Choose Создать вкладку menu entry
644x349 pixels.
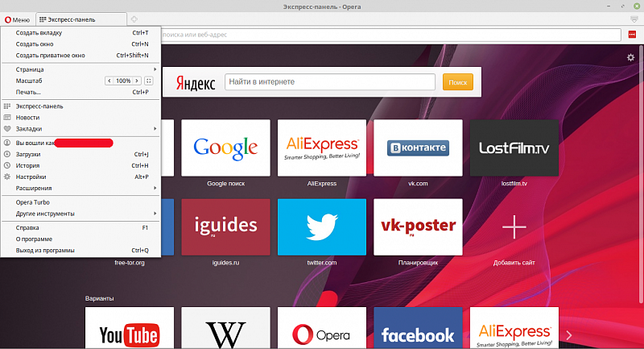click(x=80, y=33)
